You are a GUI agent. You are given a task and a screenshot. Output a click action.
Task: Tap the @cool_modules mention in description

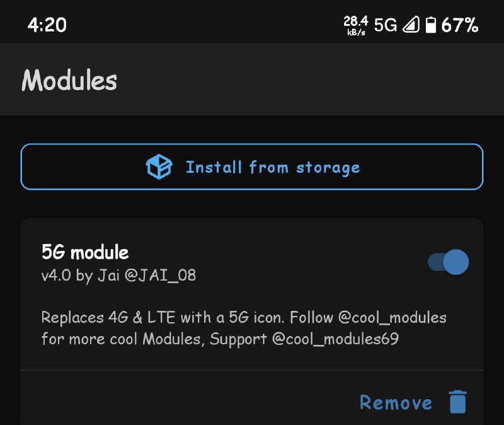392,318
